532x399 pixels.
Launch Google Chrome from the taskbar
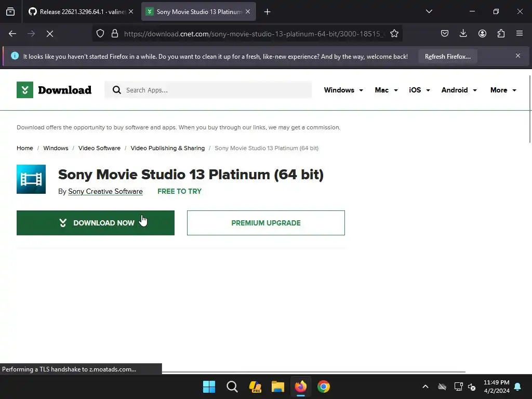324,387
